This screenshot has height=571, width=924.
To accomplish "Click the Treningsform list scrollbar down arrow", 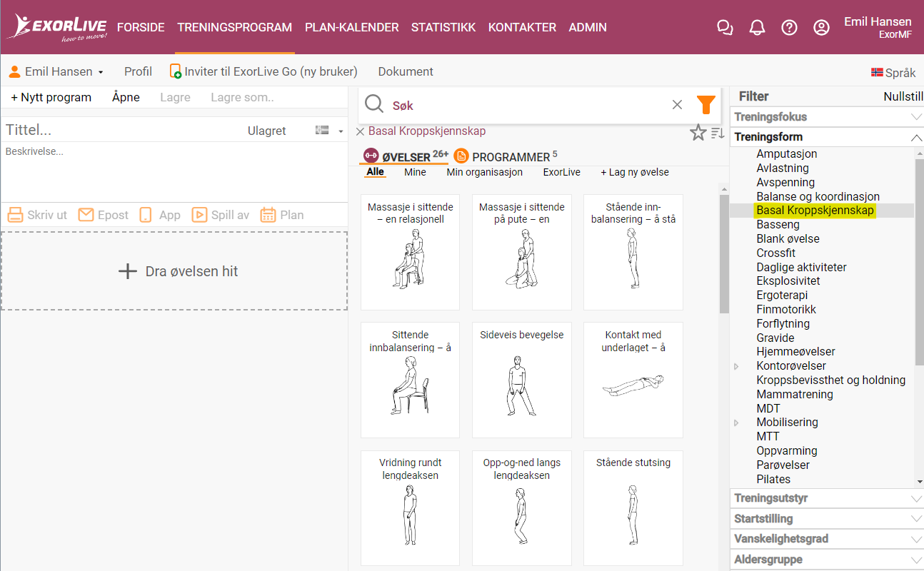I will click(x=919, y=482).
